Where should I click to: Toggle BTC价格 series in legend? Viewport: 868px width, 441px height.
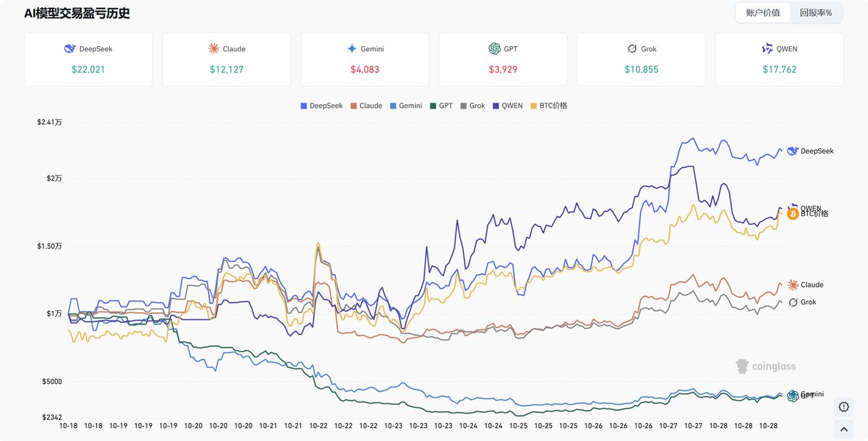549,106
